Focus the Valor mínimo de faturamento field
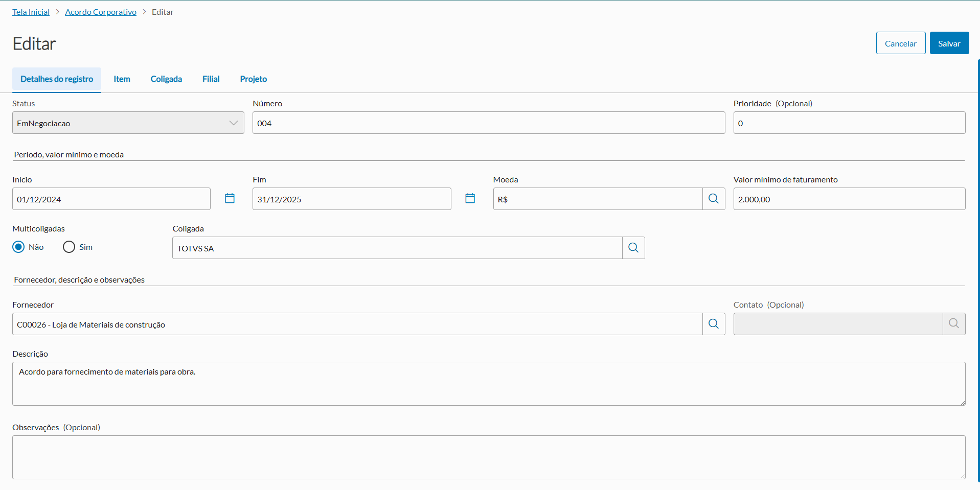 click(849, 199)
